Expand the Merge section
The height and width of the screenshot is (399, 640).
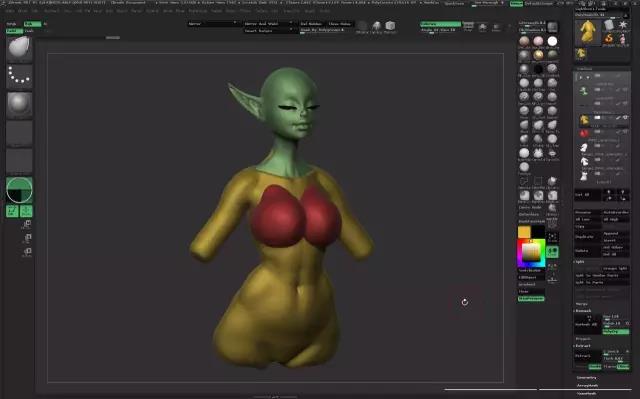click(582, 304)
